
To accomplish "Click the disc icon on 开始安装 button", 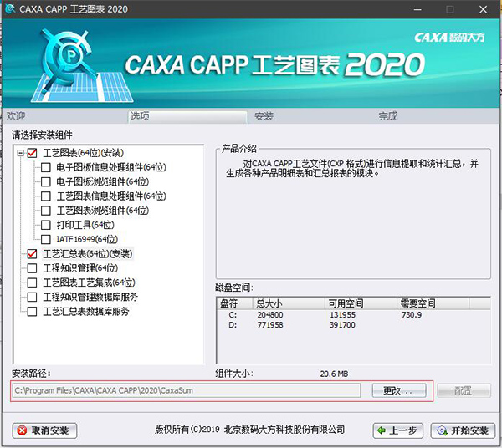I will point(442,430).
